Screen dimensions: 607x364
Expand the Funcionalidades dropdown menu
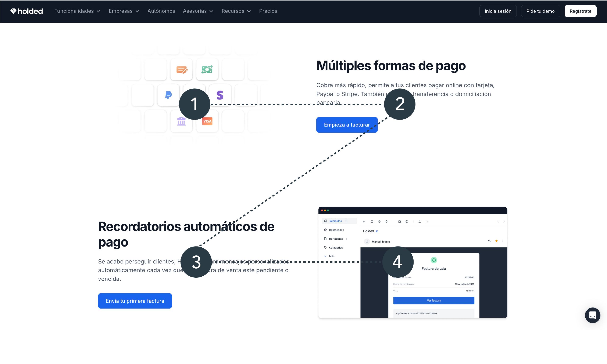pyautogui.click(x=77, y=11)
